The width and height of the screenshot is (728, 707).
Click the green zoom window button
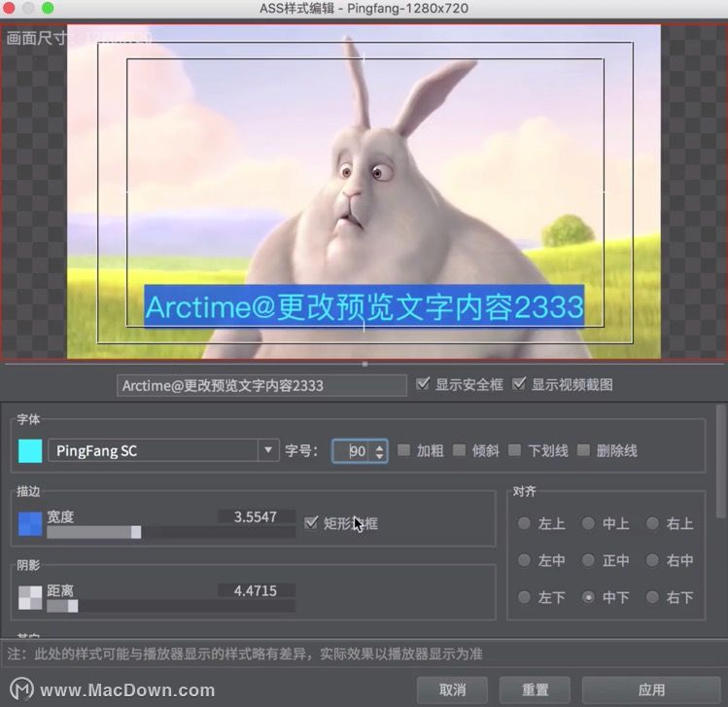pyautogui.click(x=48, y=8)
